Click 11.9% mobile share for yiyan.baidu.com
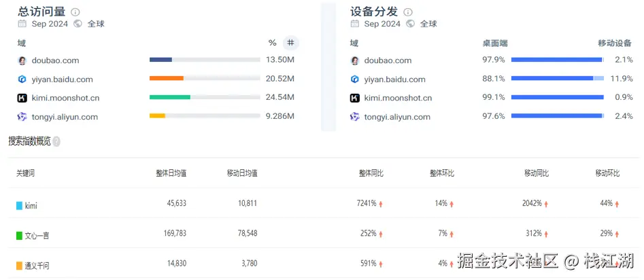 (622, 78)
